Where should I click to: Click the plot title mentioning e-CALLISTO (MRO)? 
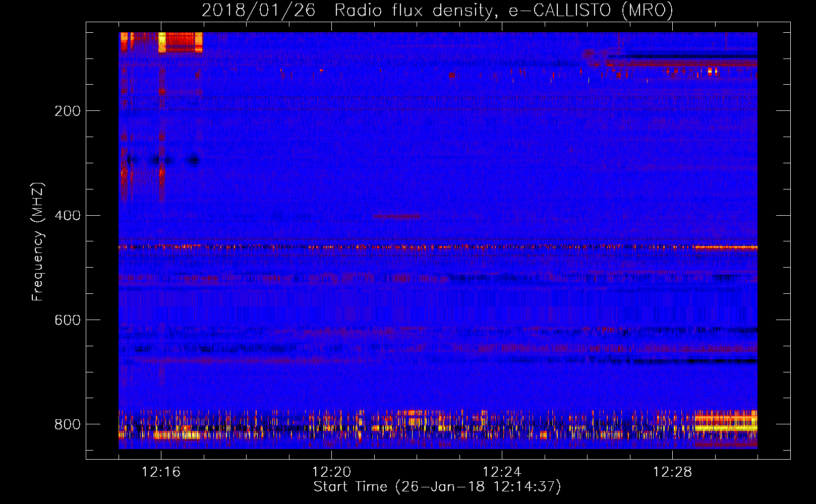[437, 10]
